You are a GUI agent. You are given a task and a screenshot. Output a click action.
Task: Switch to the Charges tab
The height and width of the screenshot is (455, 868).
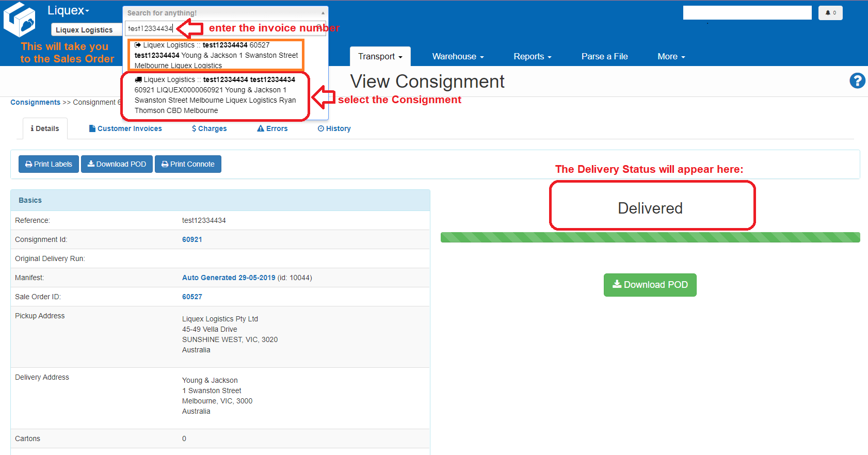[x=210, y=128]
